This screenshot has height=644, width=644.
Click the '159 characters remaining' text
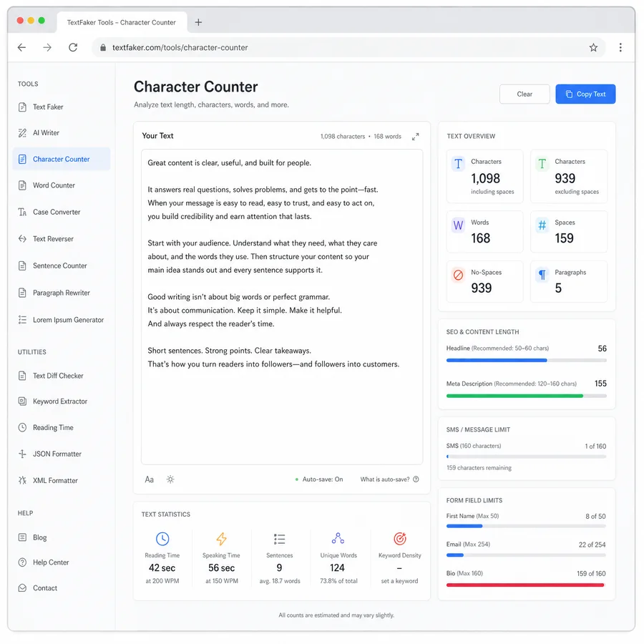[479, 468]
